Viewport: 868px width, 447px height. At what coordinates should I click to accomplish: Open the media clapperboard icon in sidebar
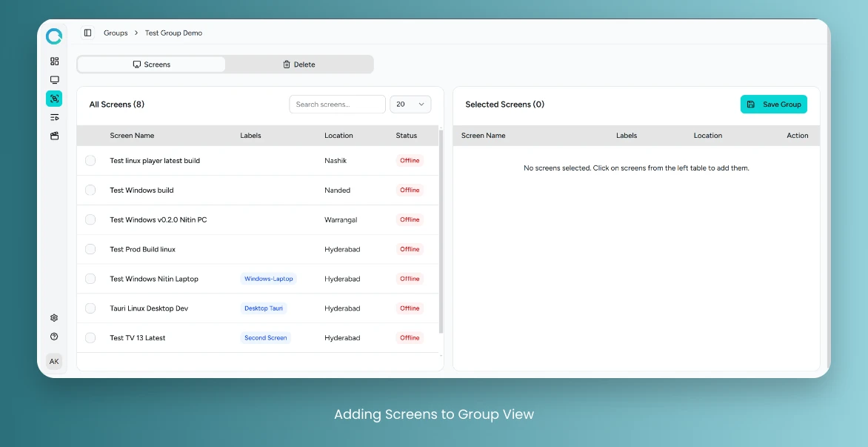click(54, 136)
